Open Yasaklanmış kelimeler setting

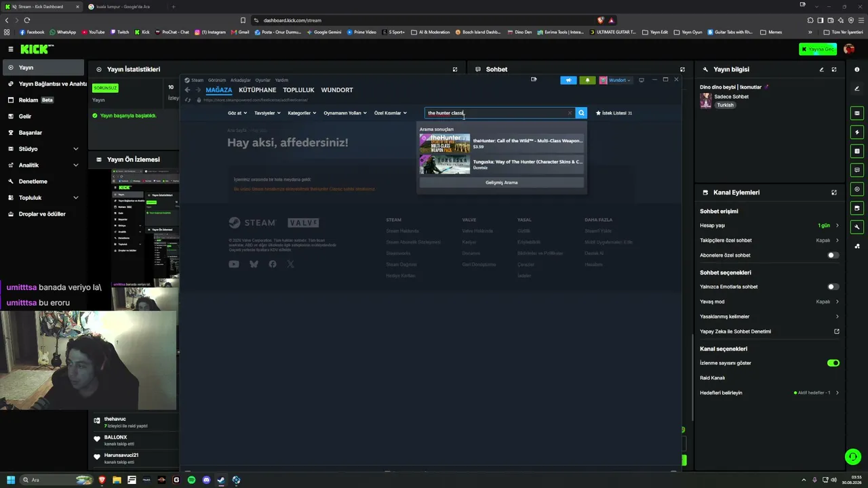770,317
